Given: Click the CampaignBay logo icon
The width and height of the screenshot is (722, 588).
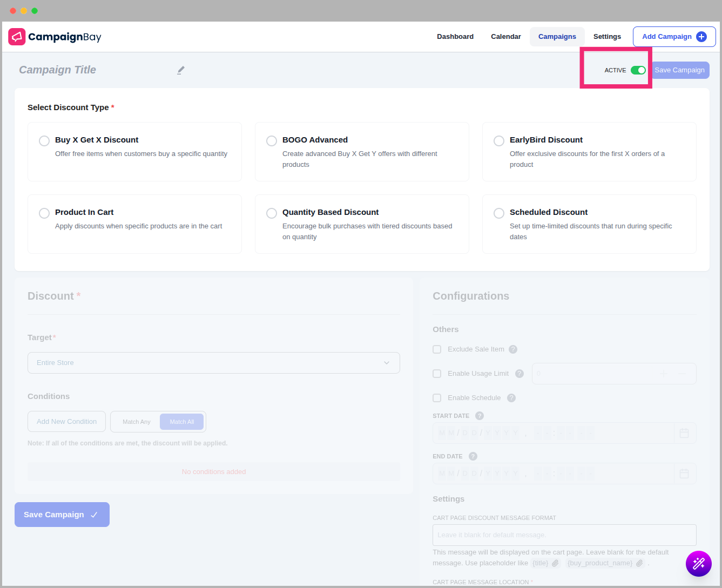Looking at the screenshot, I should click(17, 37).
